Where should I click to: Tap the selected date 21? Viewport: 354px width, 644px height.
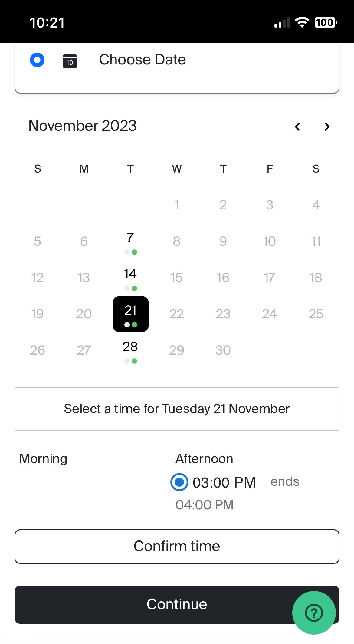(130, 314)
